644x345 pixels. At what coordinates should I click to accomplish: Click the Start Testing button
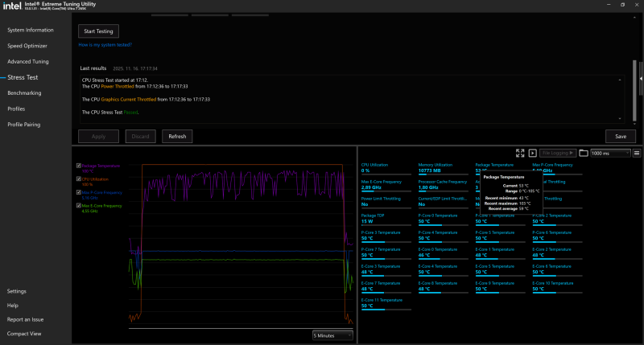pyautogui.click(x=99, y=31)
